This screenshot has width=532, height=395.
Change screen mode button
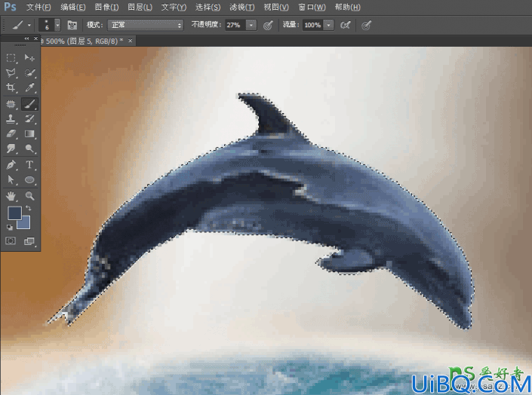click(x=29, y=241)
